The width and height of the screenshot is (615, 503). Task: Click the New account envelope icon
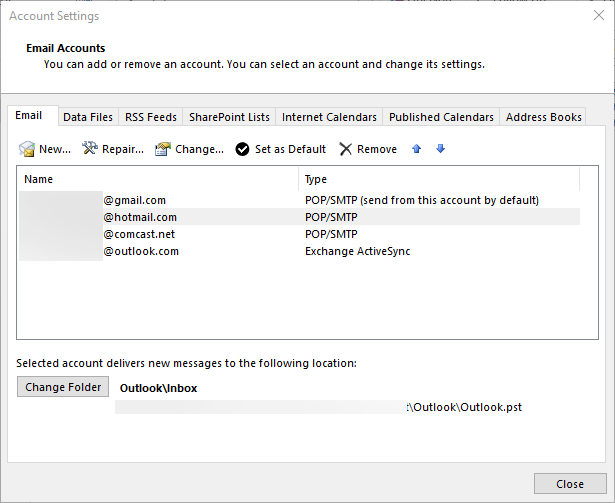[27, 149]
